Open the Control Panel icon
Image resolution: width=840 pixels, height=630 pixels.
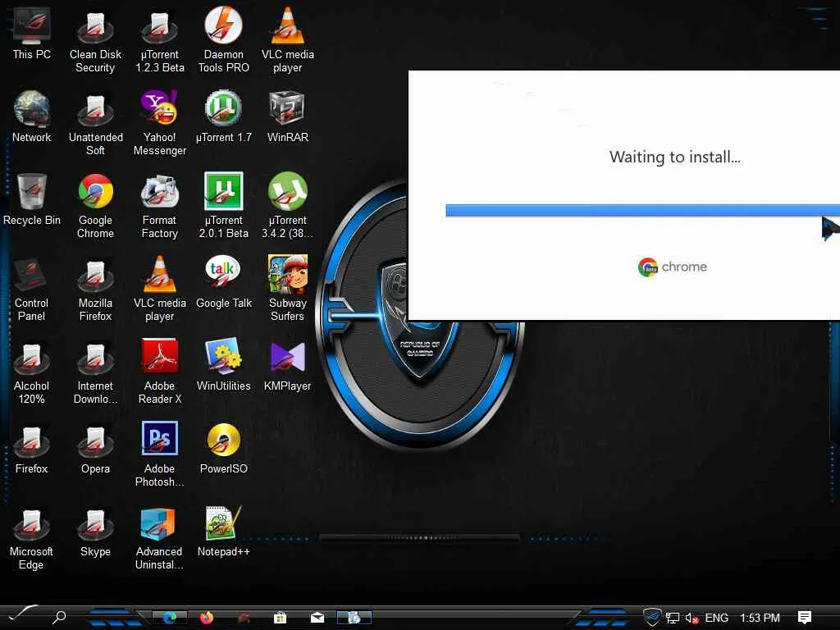click(x=32, y=290)
